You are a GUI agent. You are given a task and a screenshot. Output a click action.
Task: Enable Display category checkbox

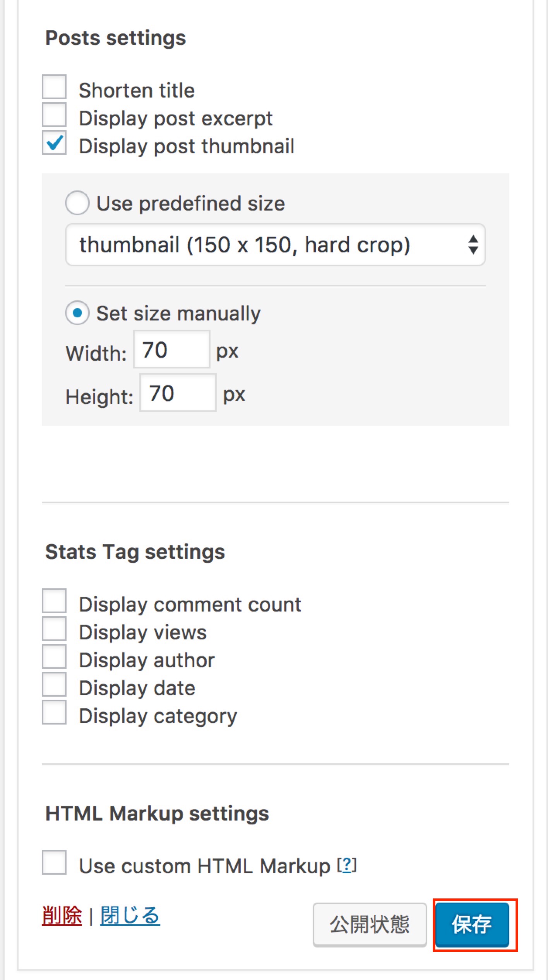(54, 713)
